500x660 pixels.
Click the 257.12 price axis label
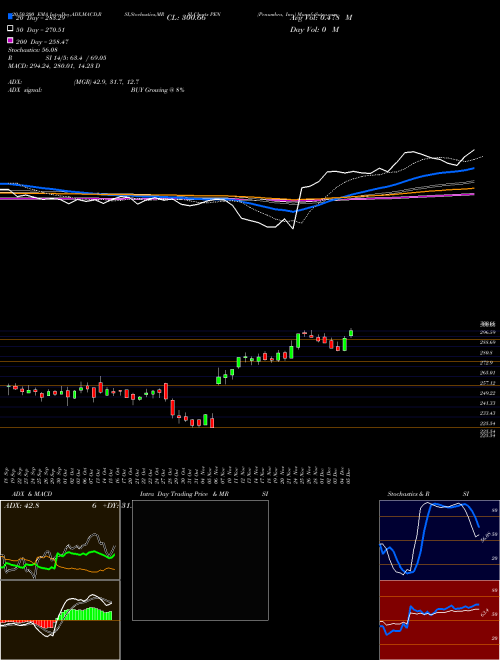tap(488, 383)
